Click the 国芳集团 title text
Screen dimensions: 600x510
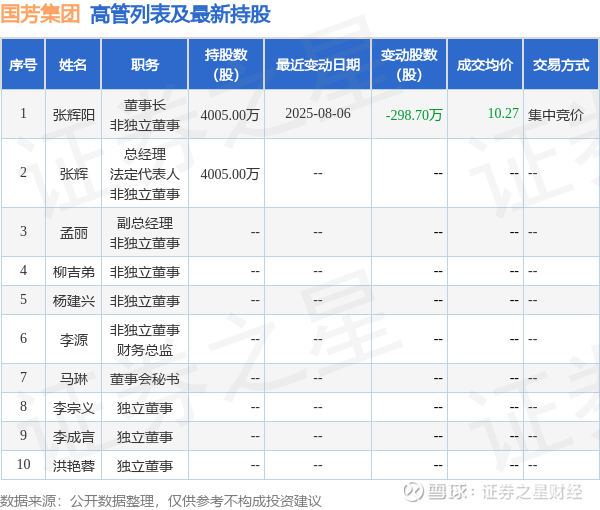tap(40, 14)
